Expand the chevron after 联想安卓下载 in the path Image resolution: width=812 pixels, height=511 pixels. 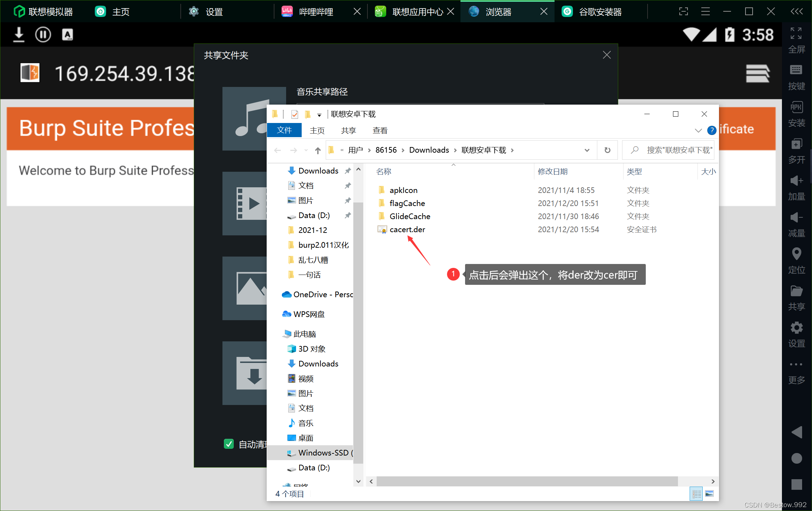point(512,150)
